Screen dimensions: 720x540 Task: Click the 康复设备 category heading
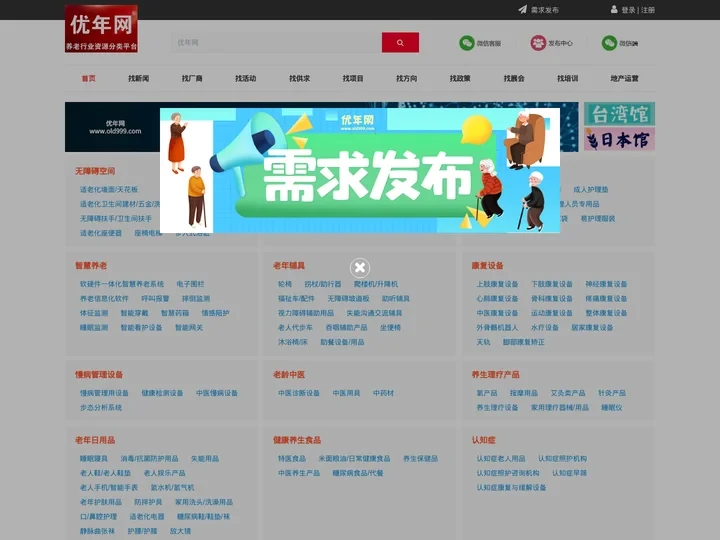tap(488, 265)
